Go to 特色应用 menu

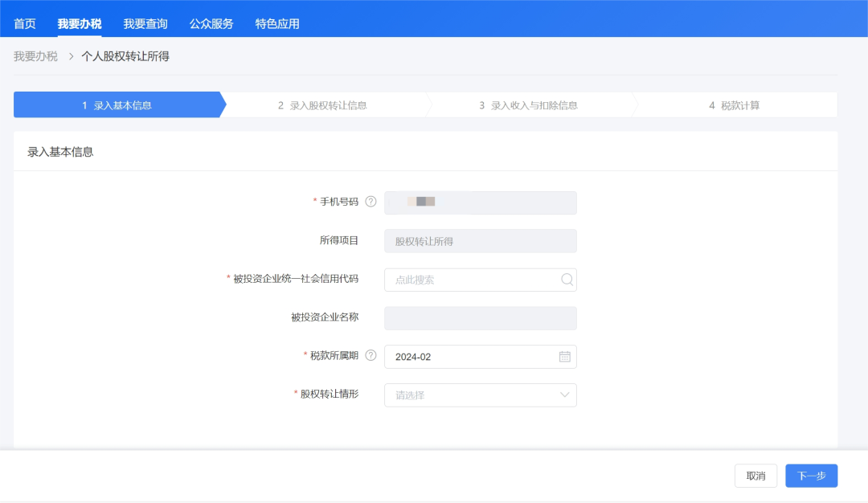[x=277, y=23]
